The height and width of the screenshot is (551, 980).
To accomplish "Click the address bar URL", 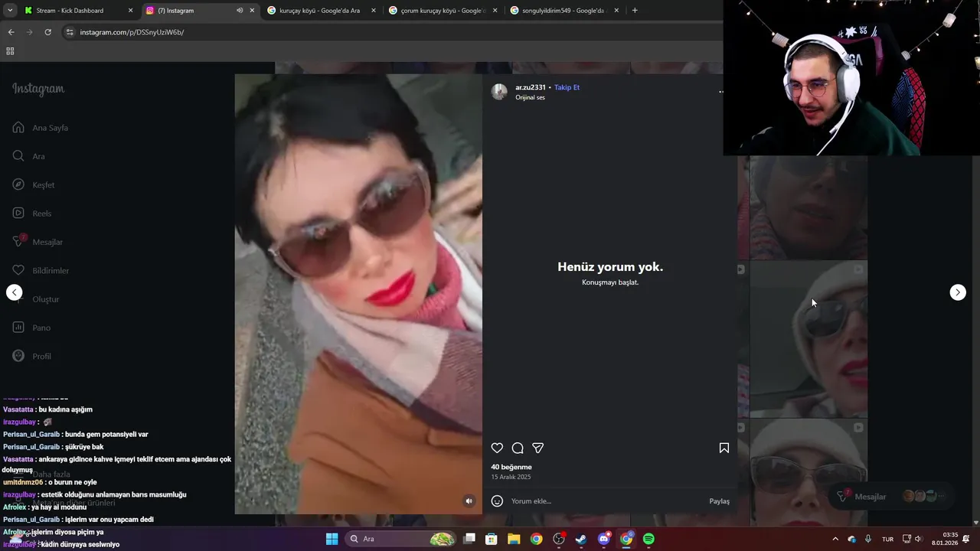I will point(132,32).
